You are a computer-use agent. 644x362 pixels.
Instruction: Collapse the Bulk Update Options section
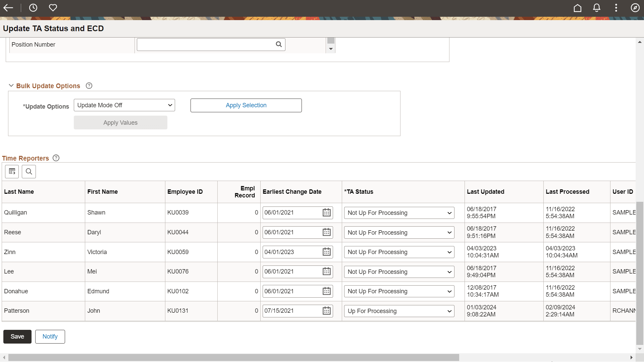coord(11,85)
